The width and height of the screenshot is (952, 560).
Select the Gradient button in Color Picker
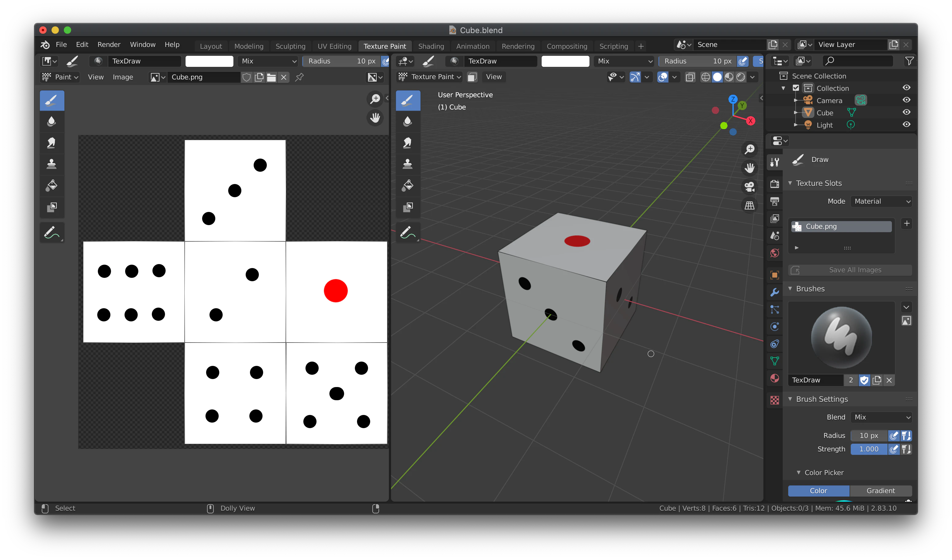coord(881,490)
